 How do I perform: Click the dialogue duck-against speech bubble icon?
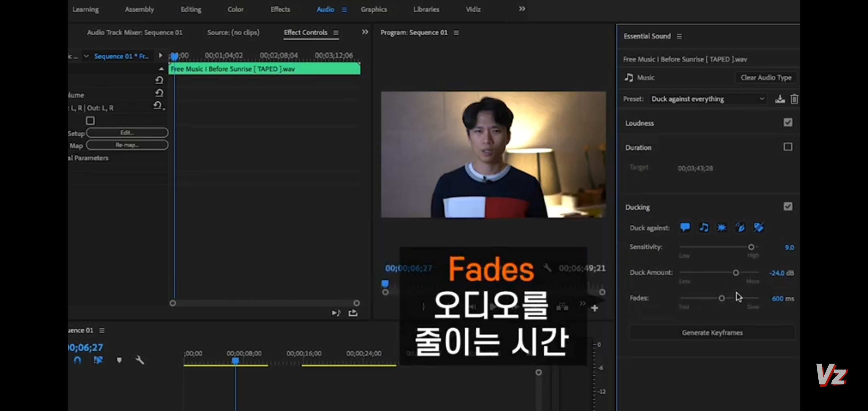(685, 227)
